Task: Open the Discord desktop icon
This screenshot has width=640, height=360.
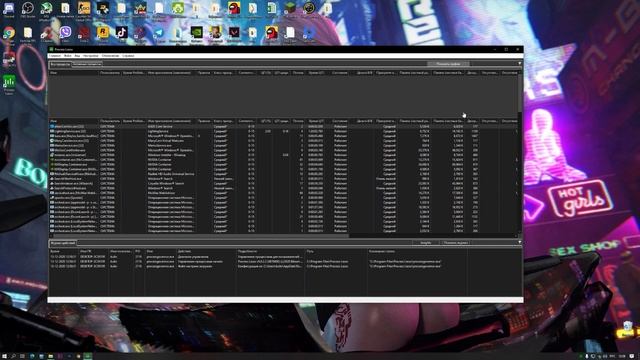Action: pyautogui.click(x=9, y=9)
